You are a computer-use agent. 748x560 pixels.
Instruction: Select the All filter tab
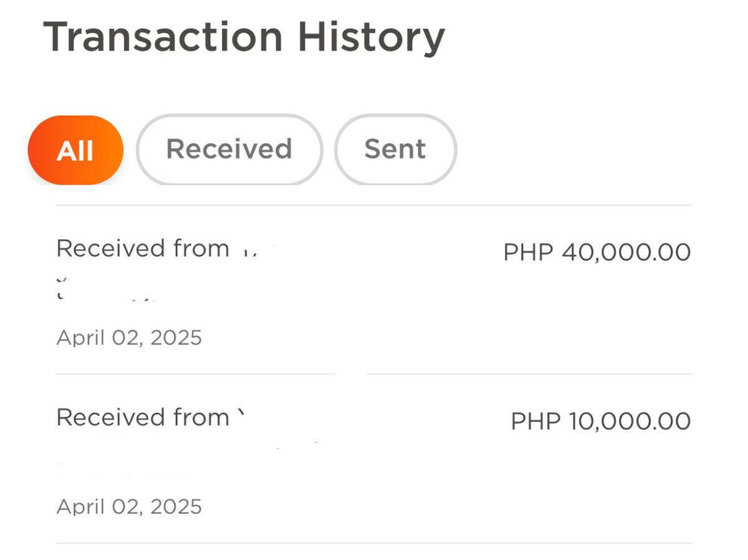[75, 150]
